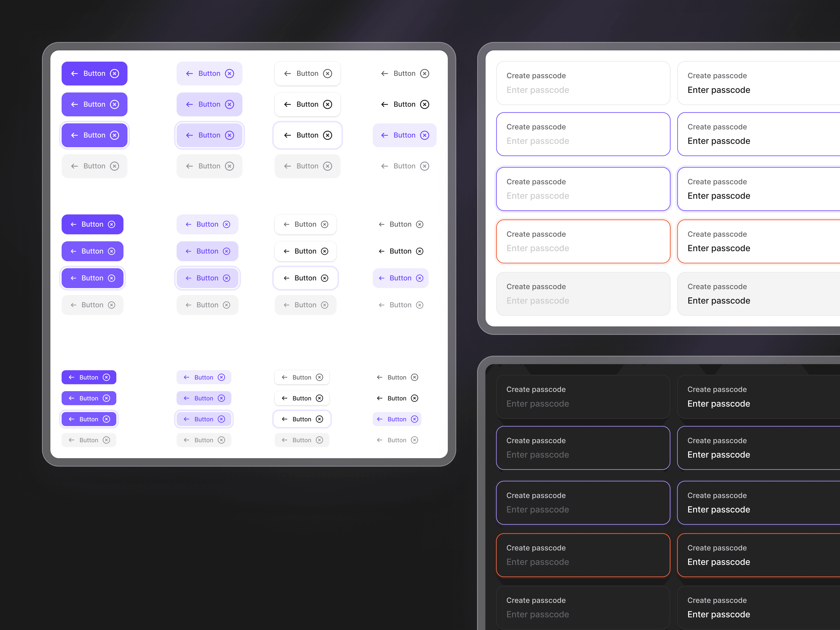Image resolution: width=840 pixels, height=630 pixels.
Task: Click X icon on smallest focused lavender-filled button
Action: coord(221,419)
